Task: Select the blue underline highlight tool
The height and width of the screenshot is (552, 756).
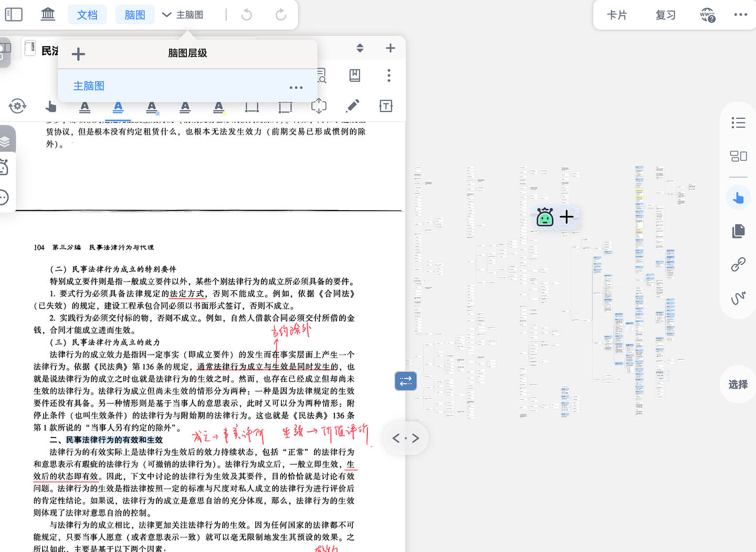Action: click(x=118, y=108)
